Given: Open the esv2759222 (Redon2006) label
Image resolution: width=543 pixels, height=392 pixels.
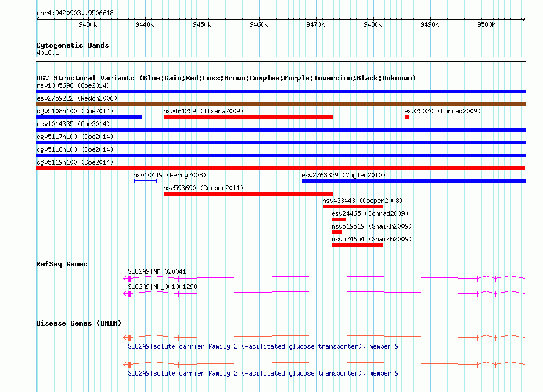Looking at the screenshot, I should [x=77, y=98].
